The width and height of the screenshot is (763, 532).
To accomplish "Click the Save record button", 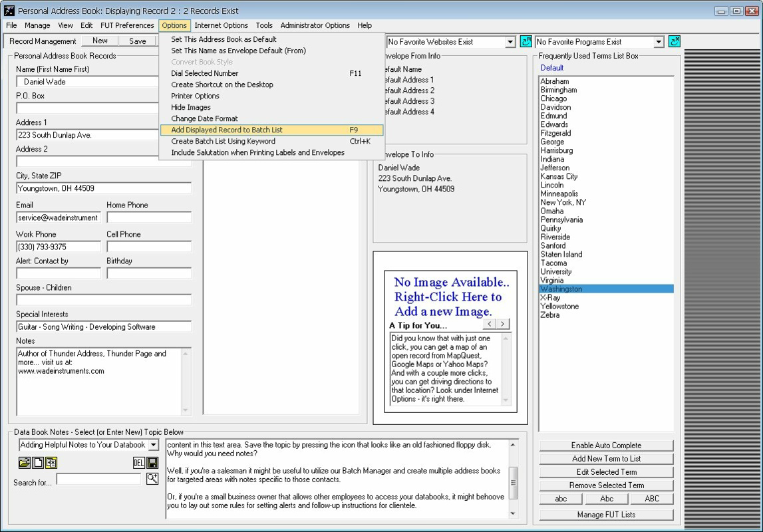I will [x=137, y=41].
